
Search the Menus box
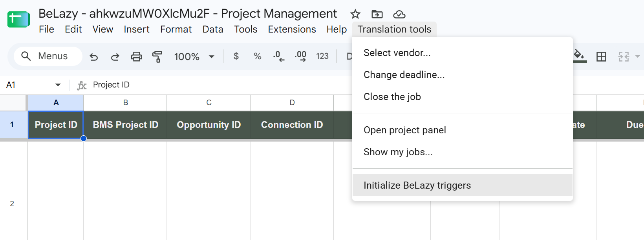pyautogui.click(x=48, y=56)
